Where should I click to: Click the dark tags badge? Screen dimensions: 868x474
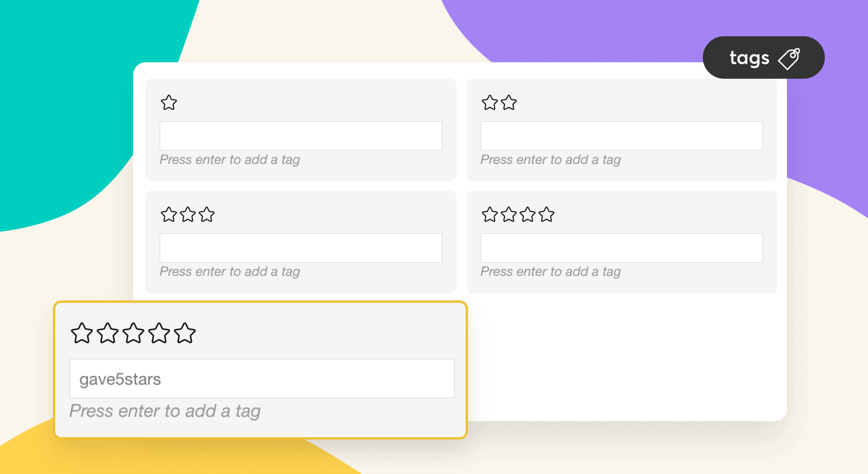pos(763,58)
